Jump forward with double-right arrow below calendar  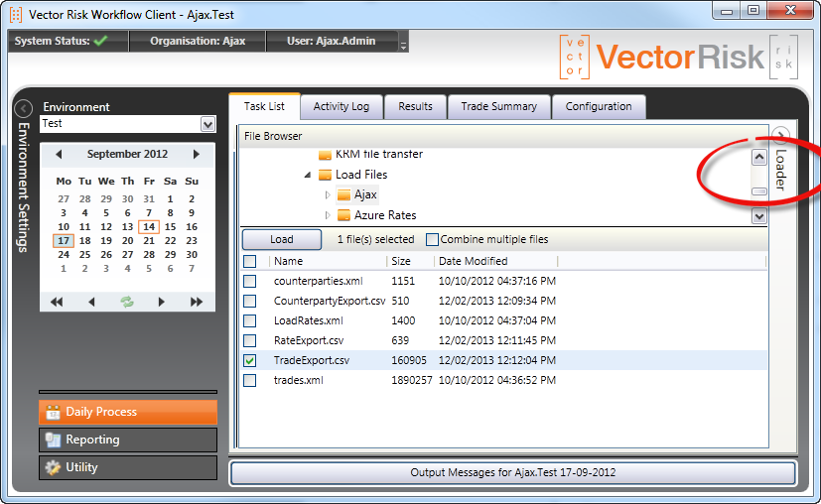197,302
